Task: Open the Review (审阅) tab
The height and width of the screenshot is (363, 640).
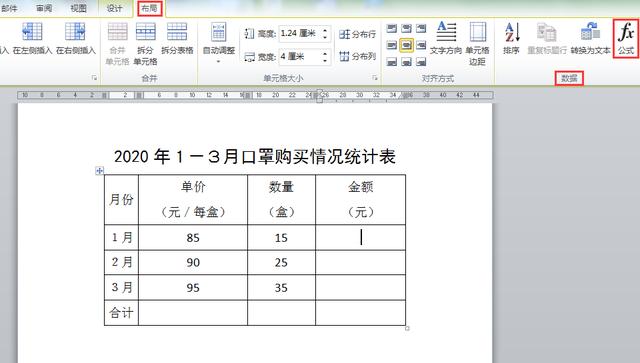Action: pos(44,8)
